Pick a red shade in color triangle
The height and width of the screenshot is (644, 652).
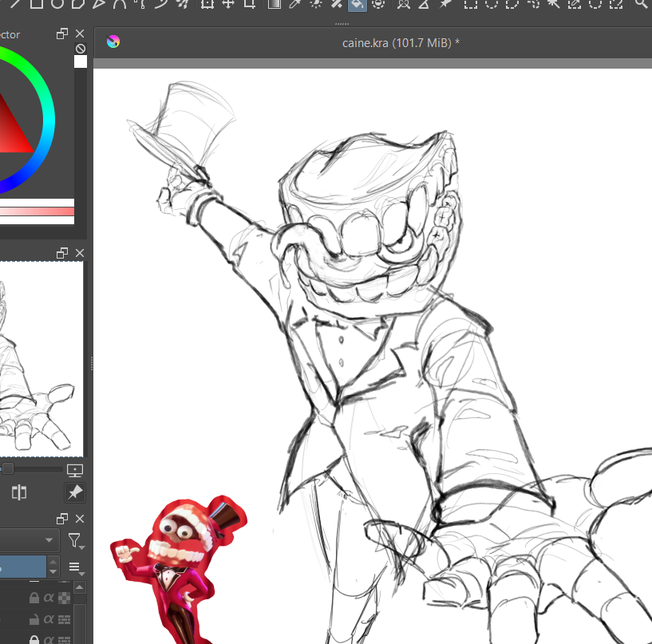pyautogui.click(x=13, y=133)
